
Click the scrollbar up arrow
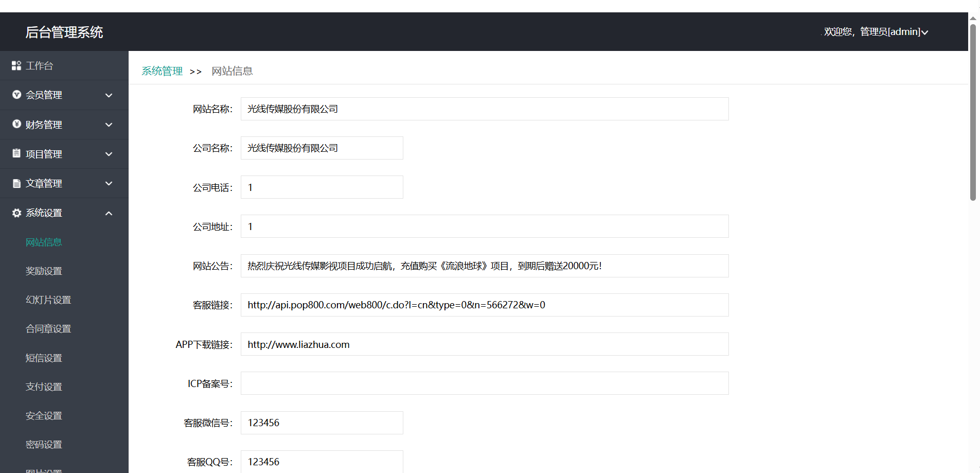click(x=973, y=18)
